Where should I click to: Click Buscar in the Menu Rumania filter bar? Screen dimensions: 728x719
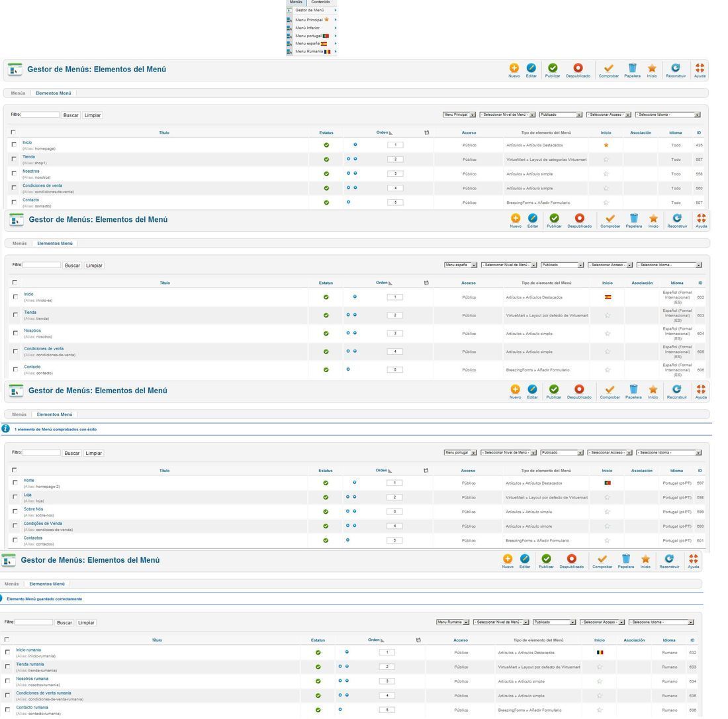click(x=65, y=622)
